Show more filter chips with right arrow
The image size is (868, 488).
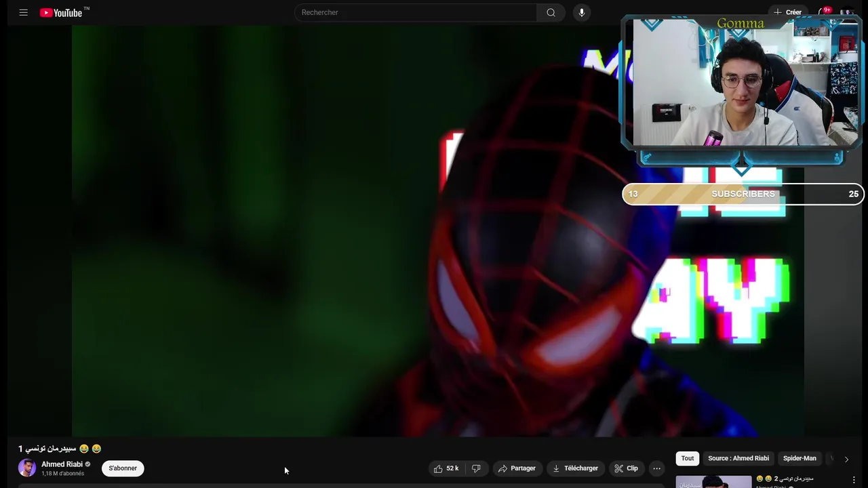(x=846, y=459)
